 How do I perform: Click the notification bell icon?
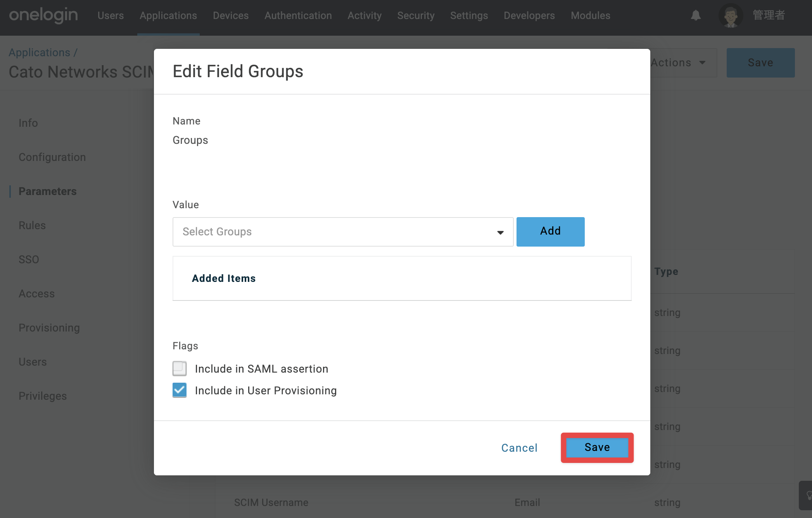tap(696, 16)
